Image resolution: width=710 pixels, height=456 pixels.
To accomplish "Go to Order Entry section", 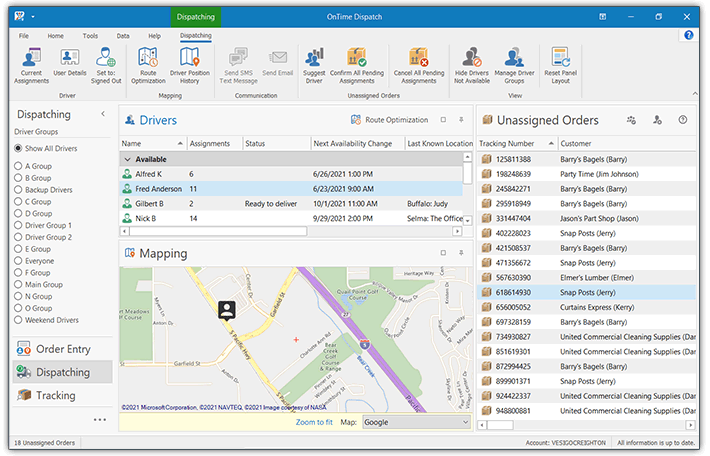I will pyautogui.click(x=62, y=349).
